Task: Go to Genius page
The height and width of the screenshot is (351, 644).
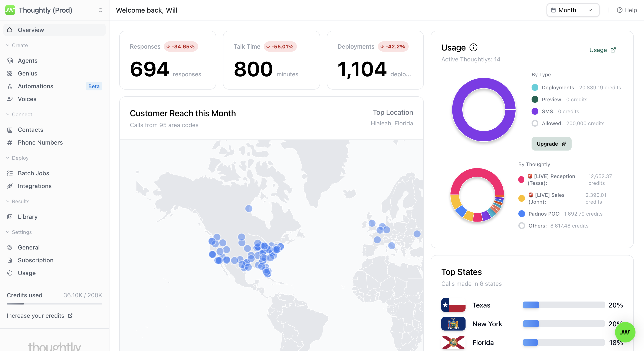Action: (x=54, y=73)
